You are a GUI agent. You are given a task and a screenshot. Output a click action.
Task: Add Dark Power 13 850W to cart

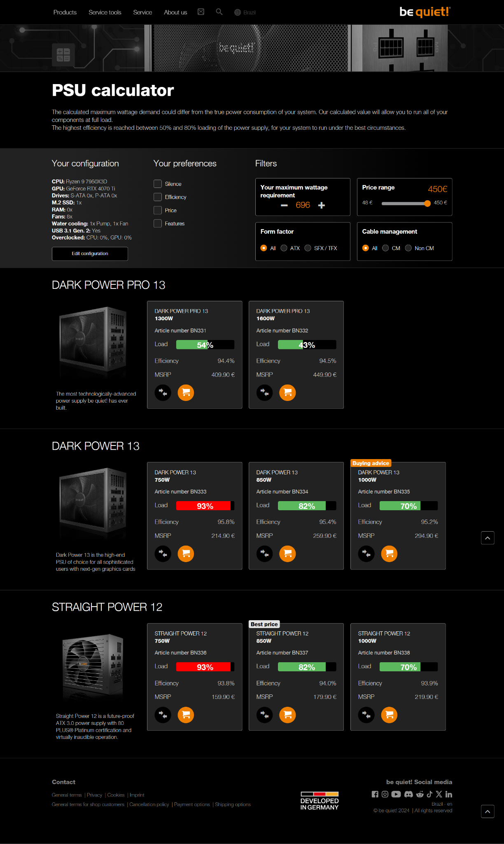coord(288,554)
